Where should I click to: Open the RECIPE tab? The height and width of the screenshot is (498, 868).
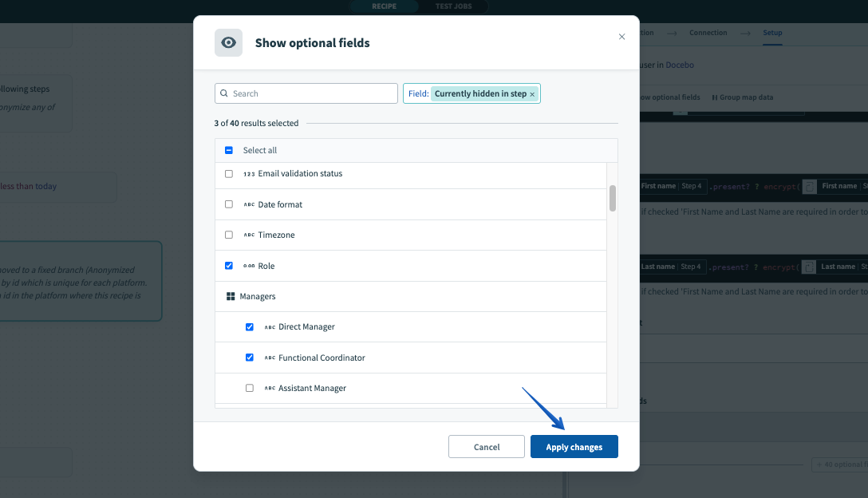tap(383, 6)
